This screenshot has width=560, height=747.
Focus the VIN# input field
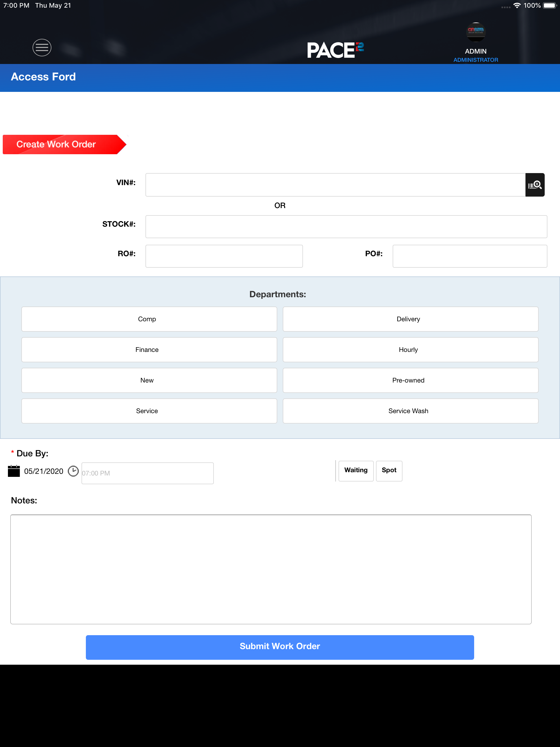336,185
